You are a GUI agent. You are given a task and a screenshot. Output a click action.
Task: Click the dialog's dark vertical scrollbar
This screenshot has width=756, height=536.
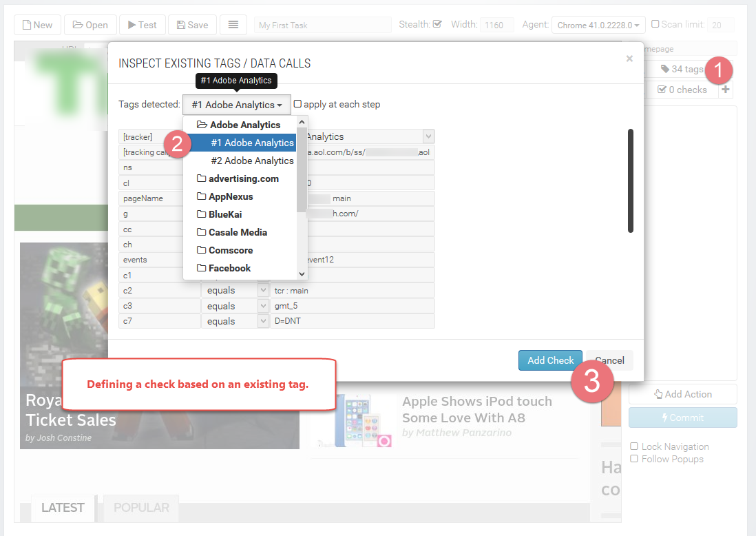pyautogui.click(x=630, y=181)
